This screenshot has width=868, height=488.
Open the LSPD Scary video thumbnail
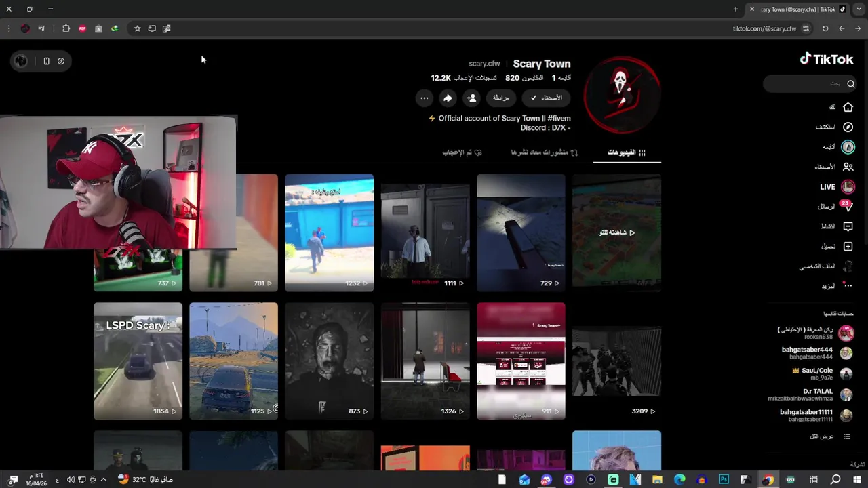pos(138,361)
